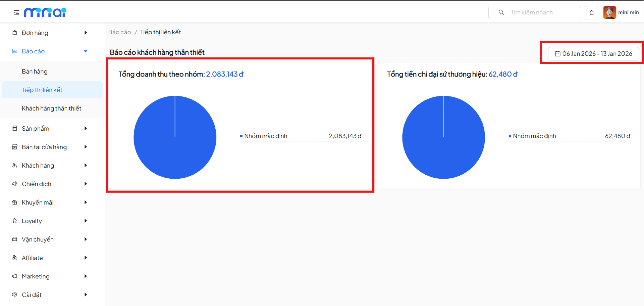Click the mini min user avatar
644x306 pixels.
pyautogui.click(x=609, y=12)
